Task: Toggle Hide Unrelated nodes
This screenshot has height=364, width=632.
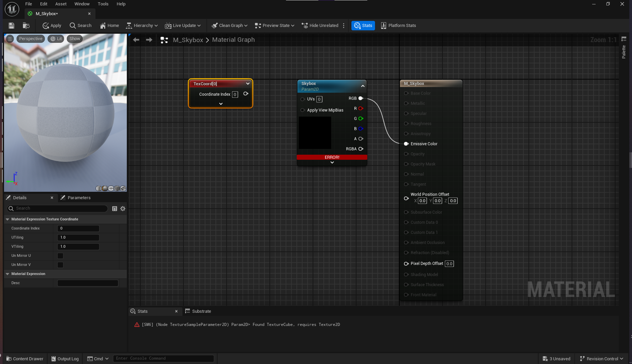Action: coord(320,26)
